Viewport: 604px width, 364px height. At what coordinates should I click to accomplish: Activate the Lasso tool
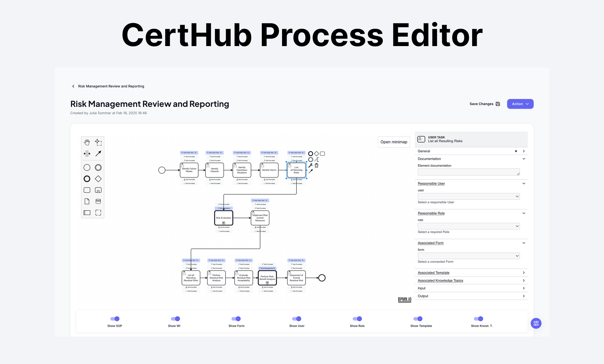pos(98,142)
